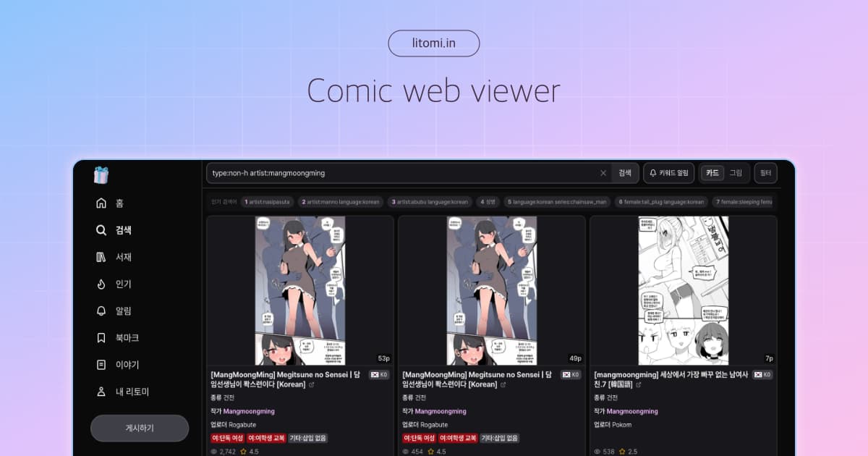Click the 키워드 알림 keyword alert button

(x=669, y=173)
